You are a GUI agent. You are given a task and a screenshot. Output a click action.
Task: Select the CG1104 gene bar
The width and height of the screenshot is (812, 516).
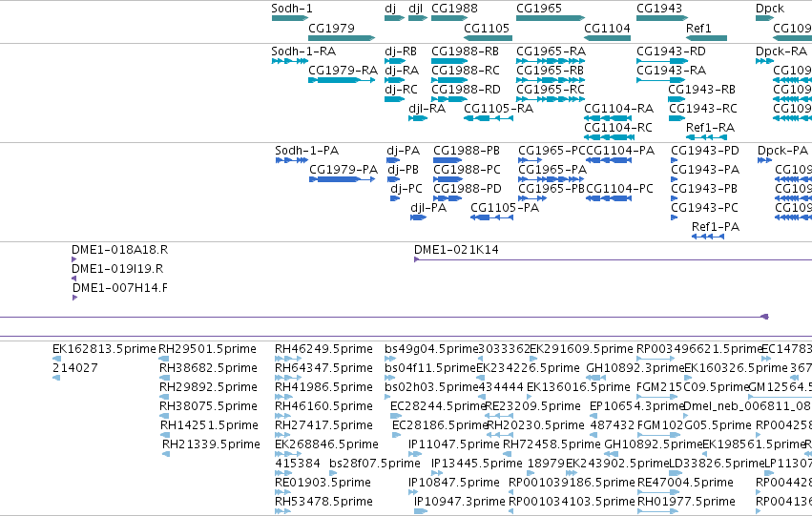click(608, 38)
